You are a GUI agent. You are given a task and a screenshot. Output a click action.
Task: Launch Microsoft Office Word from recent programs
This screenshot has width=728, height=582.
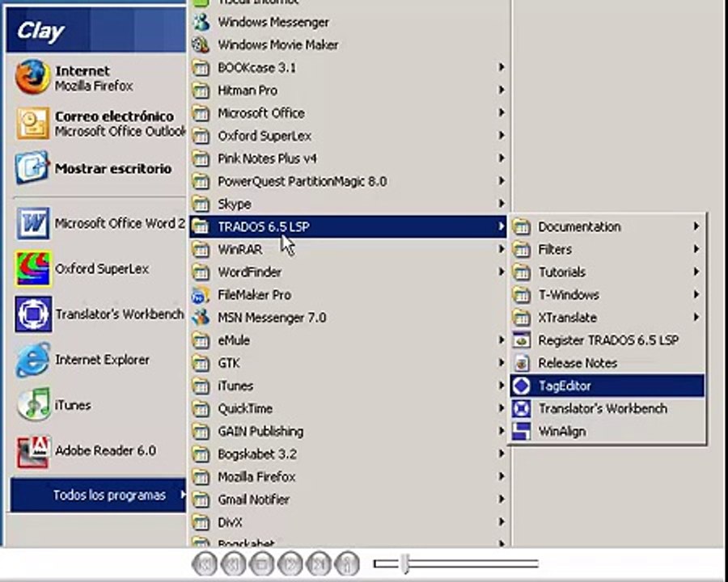click(98, 223)
